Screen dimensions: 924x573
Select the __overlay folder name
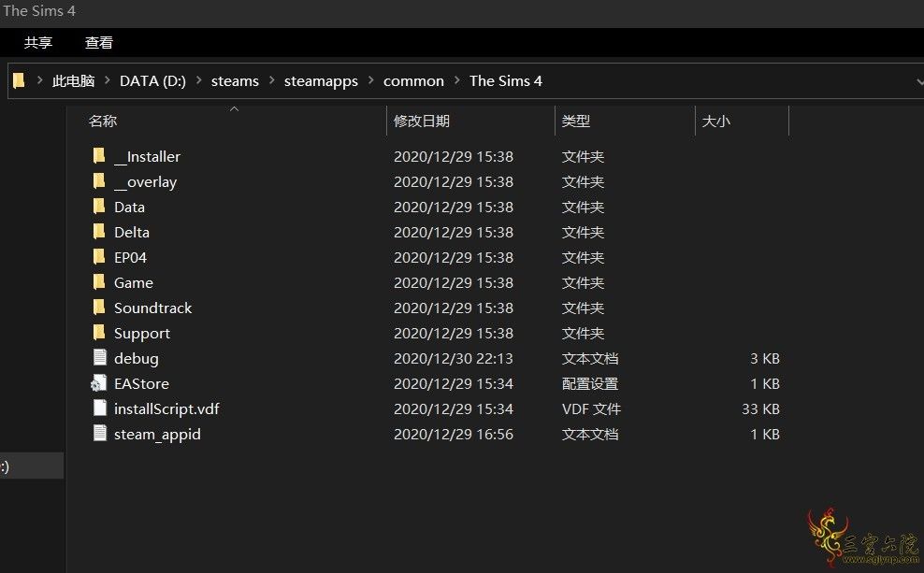146,182
